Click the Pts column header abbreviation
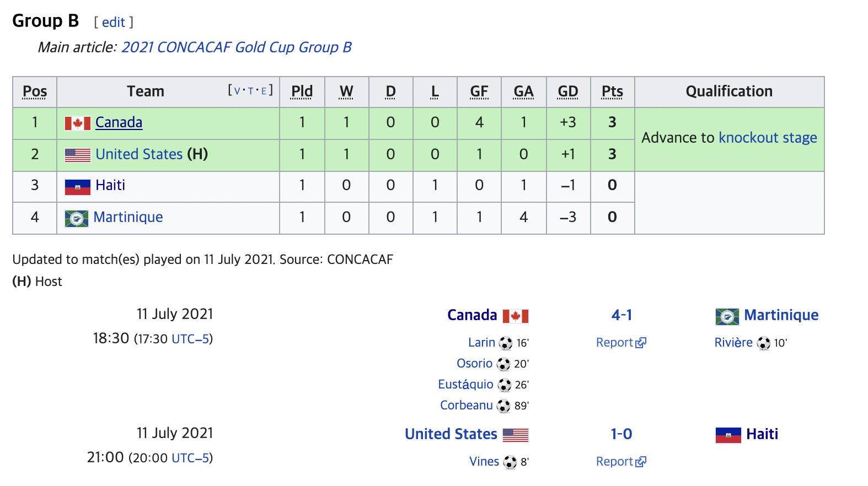Image resolution: width=868 pixels, height=486 pixels. click(612, 91)
